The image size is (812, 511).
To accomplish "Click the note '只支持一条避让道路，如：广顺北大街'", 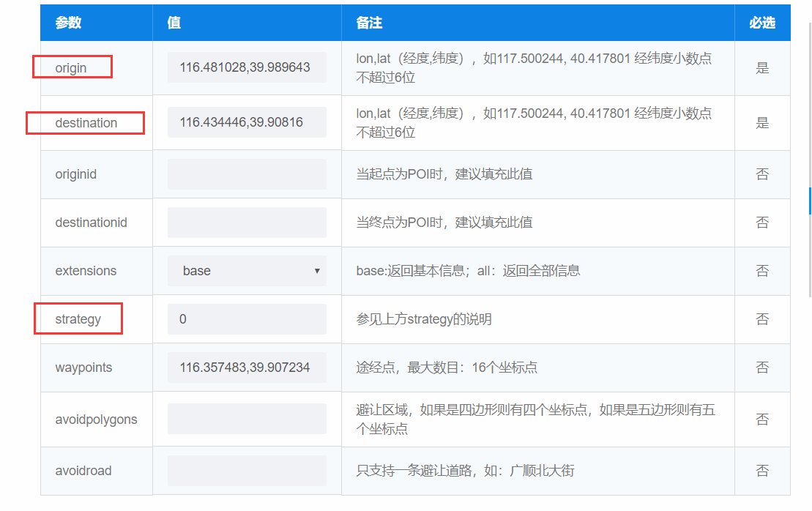I will coord(466,471).
